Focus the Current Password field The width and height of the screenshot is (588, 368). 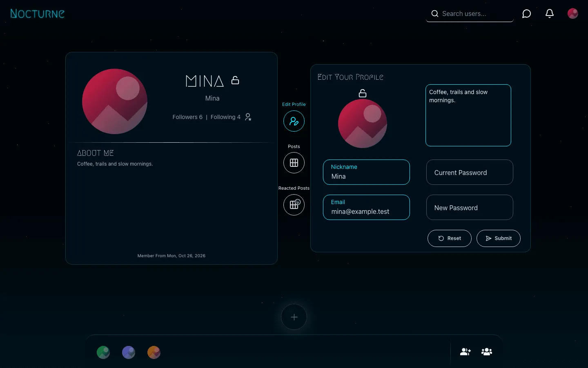(x=470, y=172)
